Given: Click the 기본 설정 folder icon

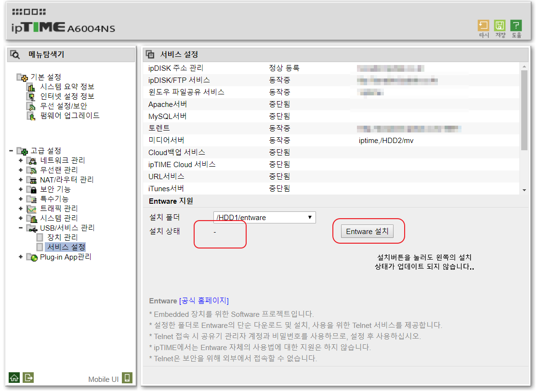Looking at the screenshot, I should point(22,78).
